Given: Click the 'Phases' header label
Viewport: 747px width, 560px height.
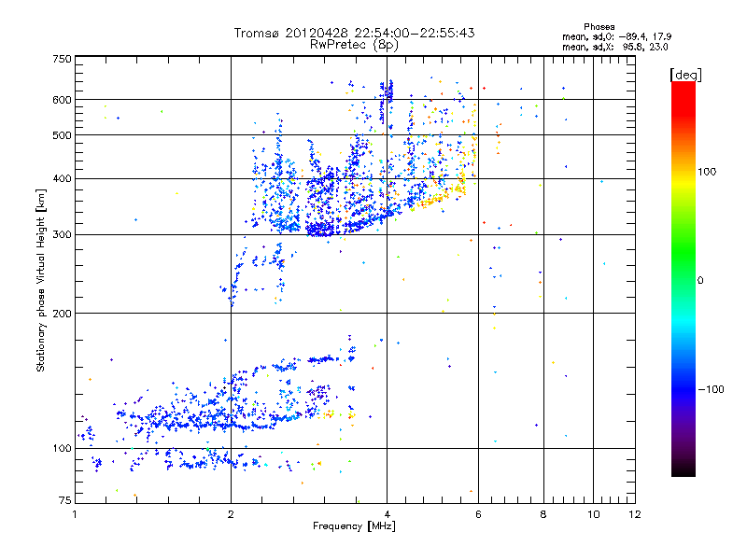Looking at the screenshot, I should 599,27.
